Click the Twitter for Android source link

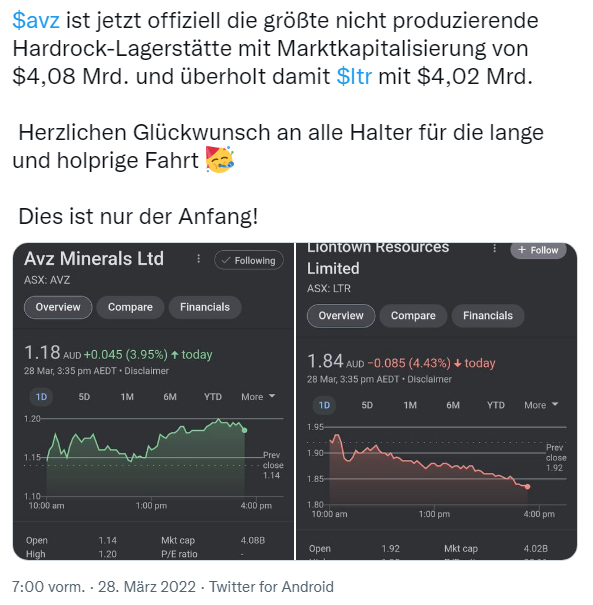[x=271, y=586]
